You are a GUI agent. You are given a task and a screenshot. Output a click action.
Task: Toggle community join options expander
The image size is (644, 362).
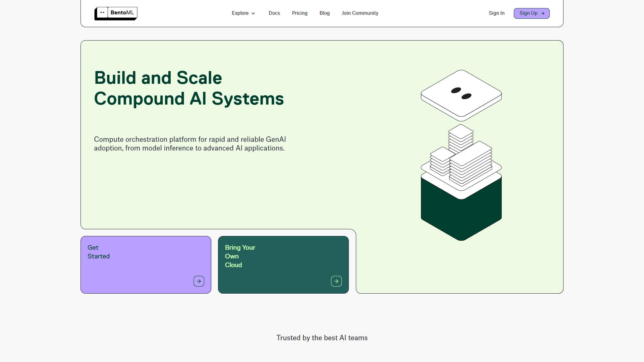click(x=360, y=13)
